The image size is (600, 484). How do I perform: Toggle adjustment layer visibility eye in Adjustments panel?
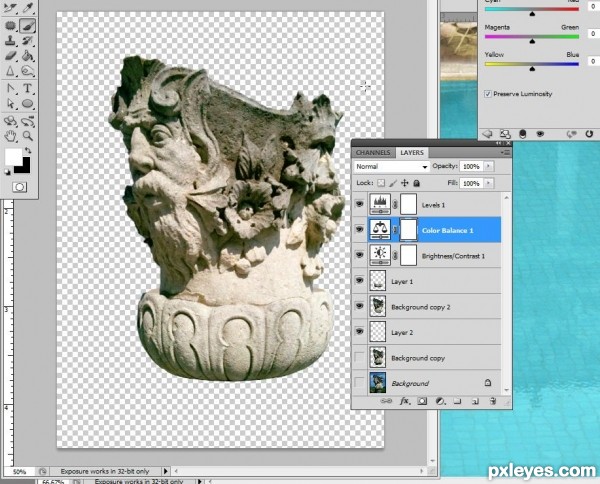coord(540,134)
